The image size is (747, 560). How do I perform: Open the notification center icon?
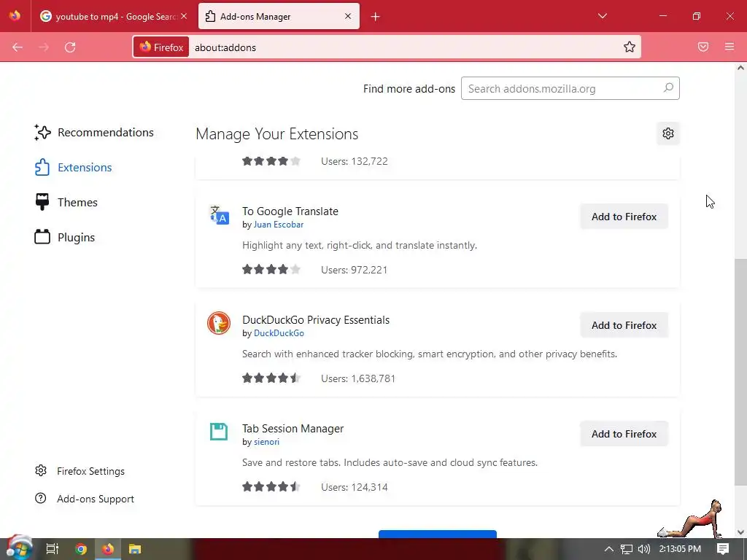[723, 548]
